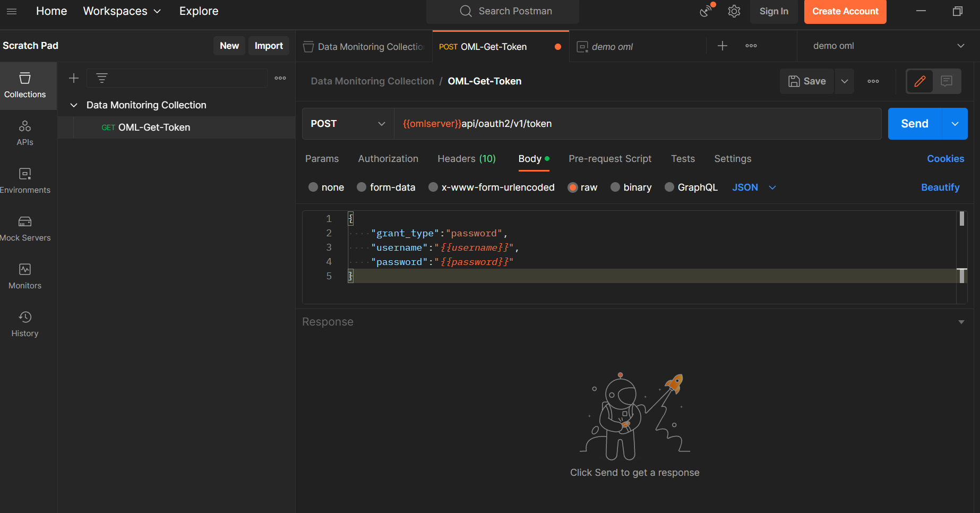Open History in the sidebar
The width and height of the screenshot is (980, 513).
25,324
